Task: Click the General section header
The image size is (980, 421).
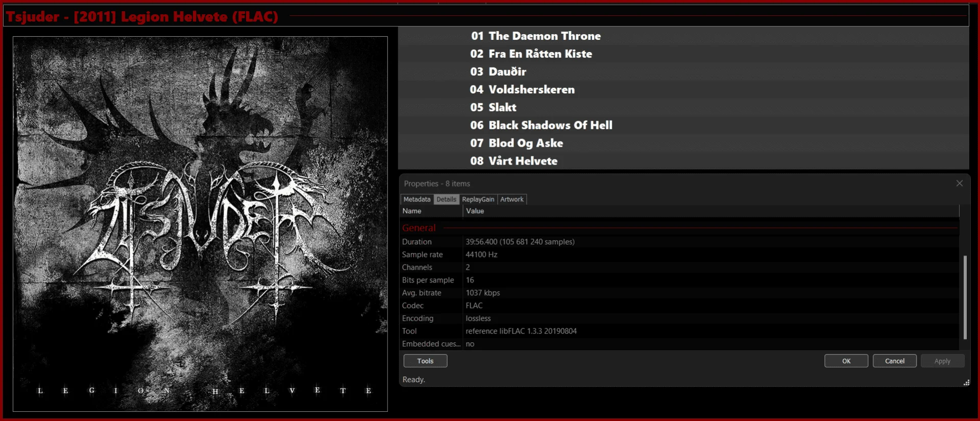Action: coord(680,228)
